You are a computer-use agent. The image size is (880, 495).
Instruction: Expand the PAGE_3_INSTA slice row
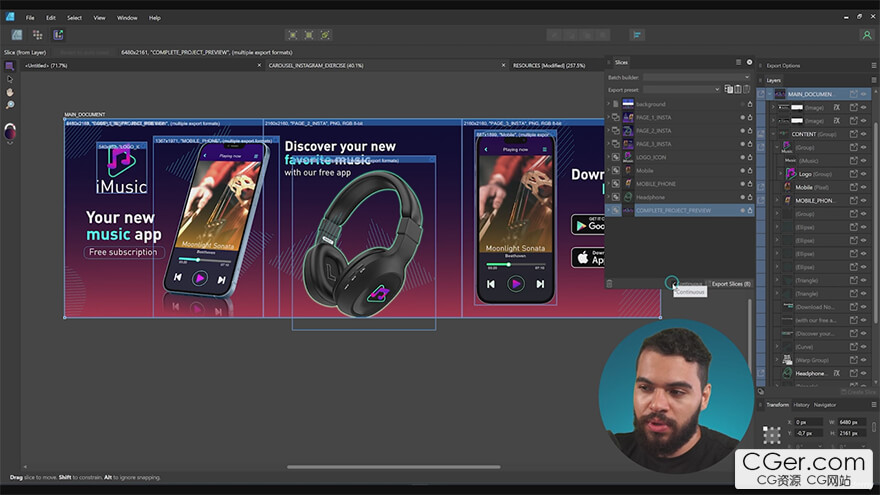point(608,144)
